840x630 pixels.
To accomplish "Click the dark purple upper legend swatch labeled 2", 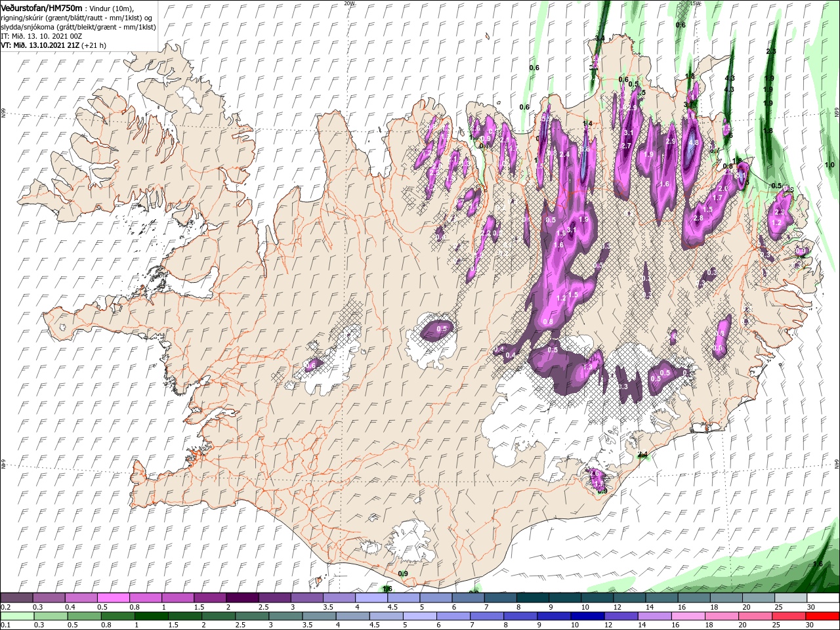I will pyautogui.click(x=241, y=598).
